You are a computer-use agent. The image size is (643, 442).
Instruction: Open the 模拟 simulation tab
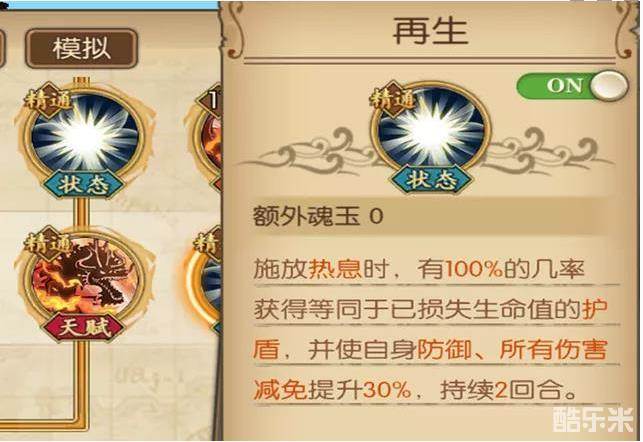point(81,48)
